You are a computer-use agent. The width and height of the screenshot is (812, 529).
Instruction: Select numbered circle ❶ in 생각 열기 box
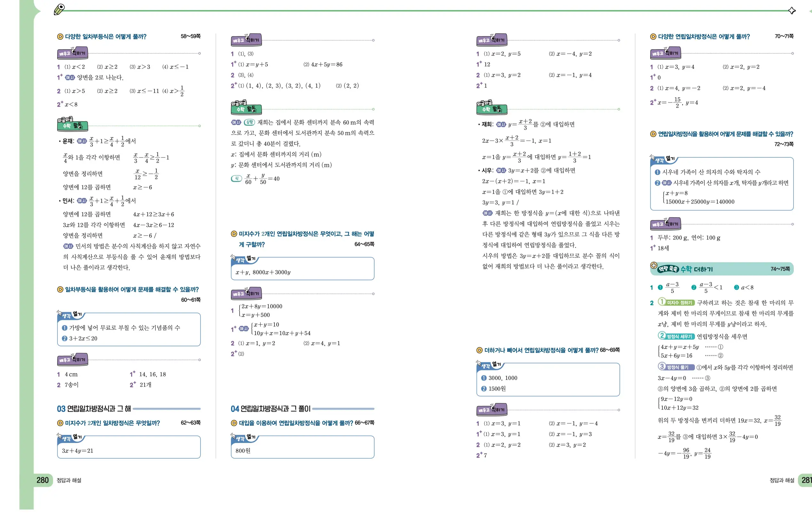coord(65,328)
